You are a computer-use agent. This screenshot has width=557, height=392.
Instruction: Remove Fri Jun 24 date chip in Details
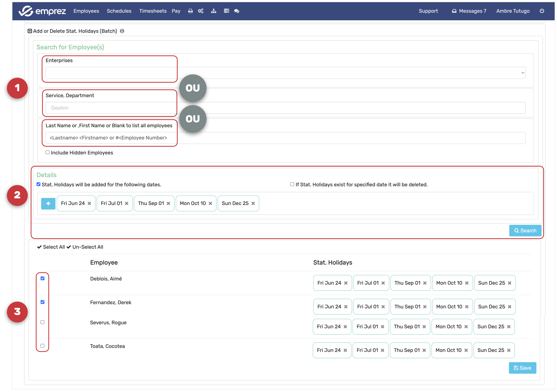[x=89, y=203]
